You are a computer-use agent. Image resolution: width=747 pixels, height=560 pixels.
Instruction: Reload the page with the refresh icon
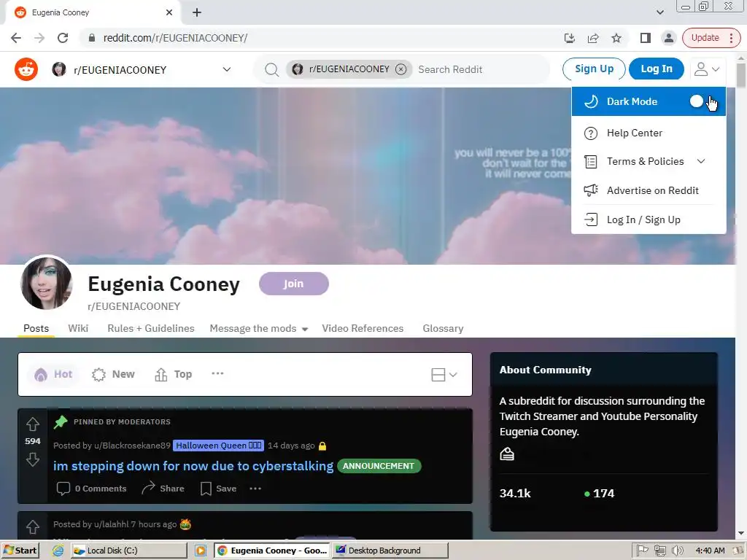pyautogui.click(x=63, y=38)
